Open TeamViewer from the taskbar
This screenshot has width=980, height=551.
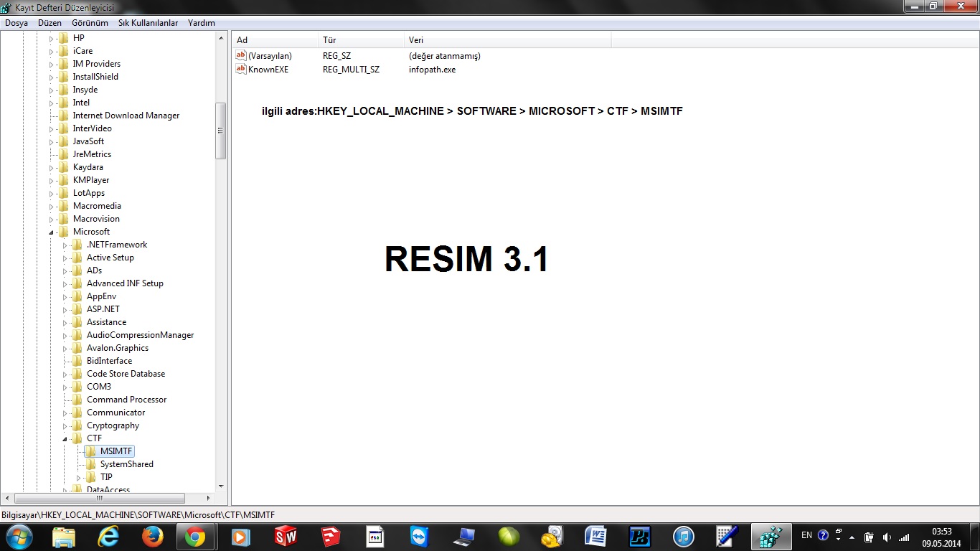[418, 536]
